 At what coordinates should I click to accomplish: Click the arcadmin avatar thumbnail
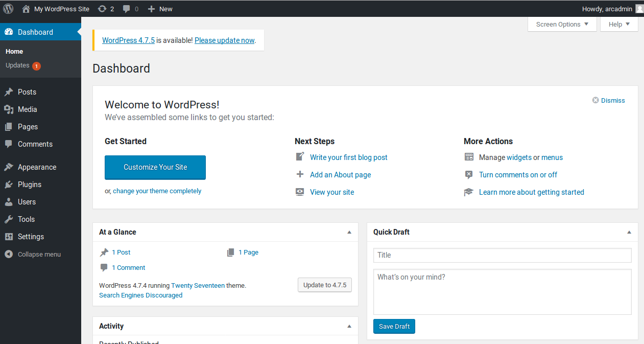coord(639,9)
